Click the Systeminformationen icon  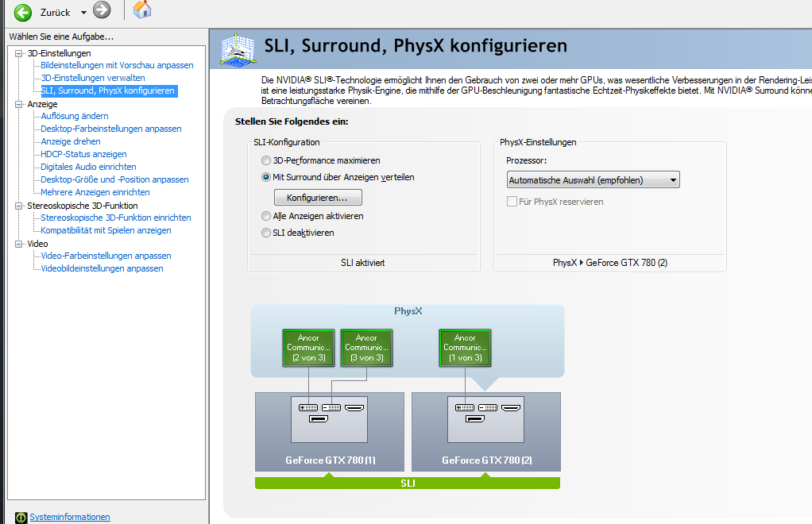[x=21, y=518]
